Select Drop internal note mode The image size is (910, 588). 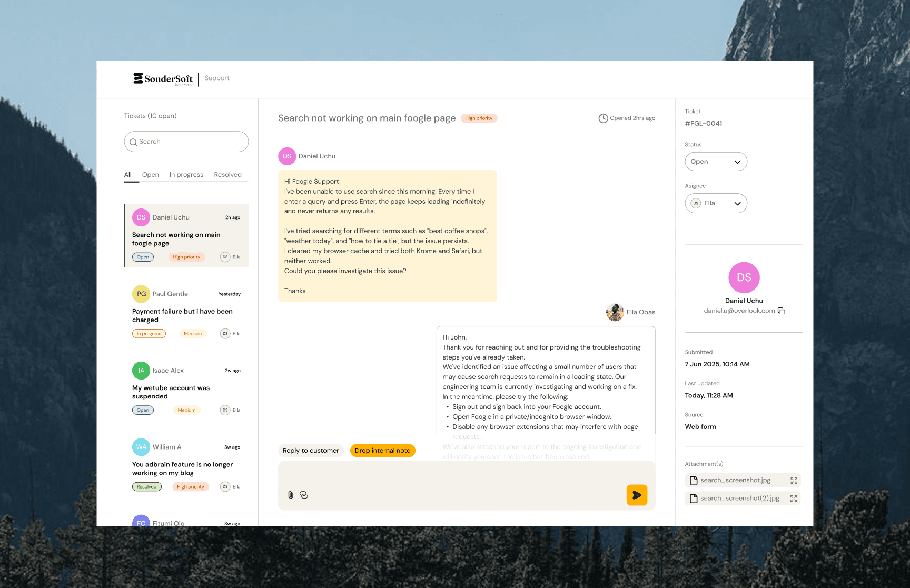(x=383, y=451)
